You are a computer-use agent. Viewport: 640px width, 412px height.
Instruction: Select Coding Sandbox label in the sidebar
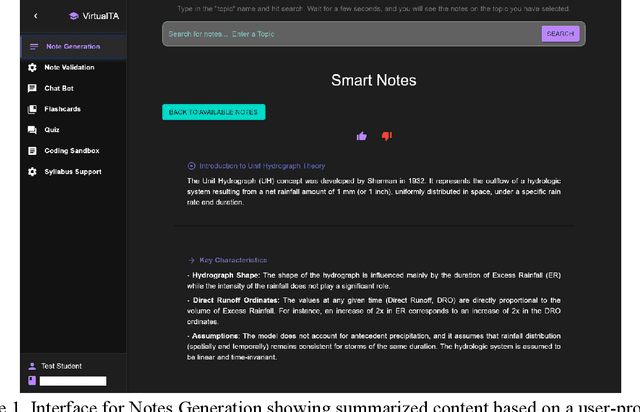point(72,151)
